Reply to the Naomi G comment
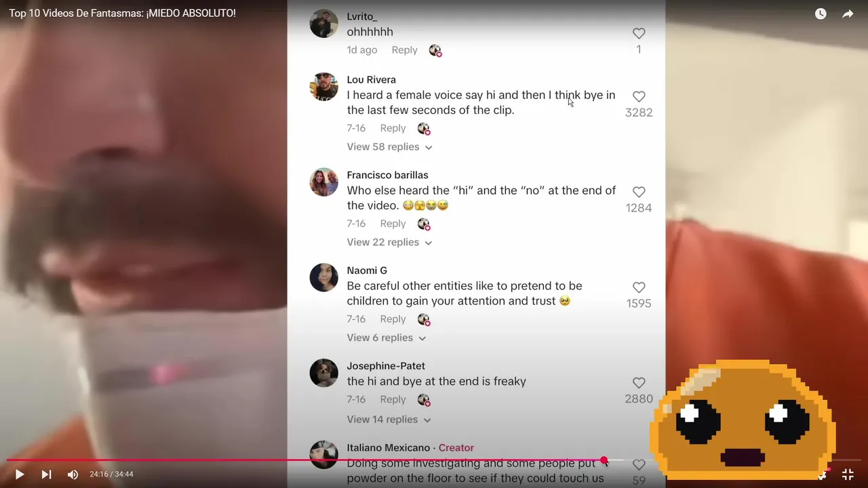 click(393, 319)
